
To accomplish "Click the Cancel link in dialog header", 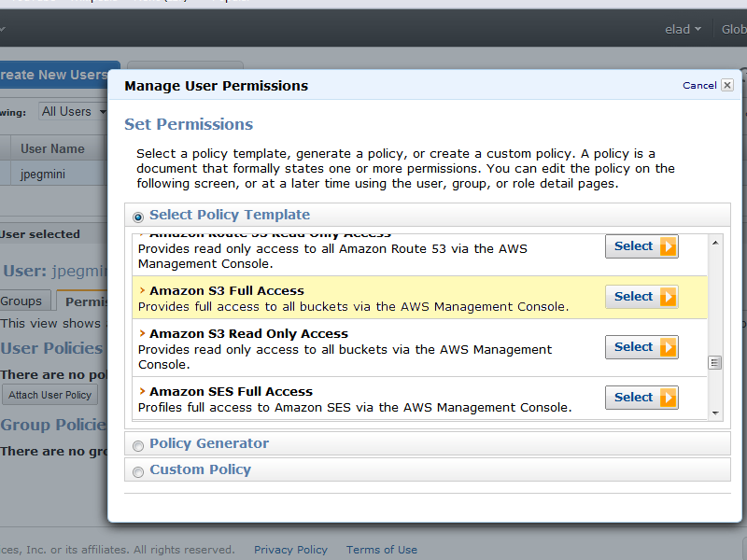I will tap(699, 85).
